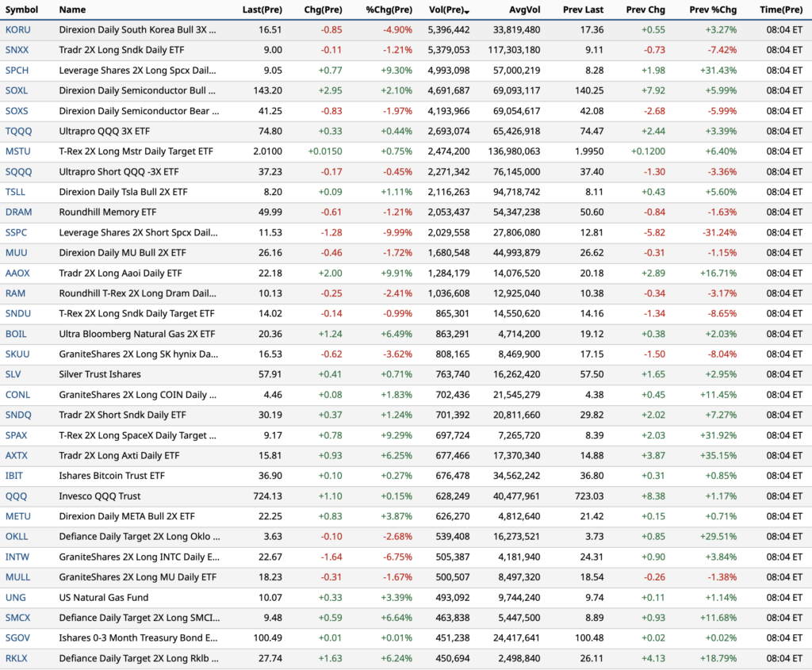Click SNXX volume 5,379,053

coord(449,50)
